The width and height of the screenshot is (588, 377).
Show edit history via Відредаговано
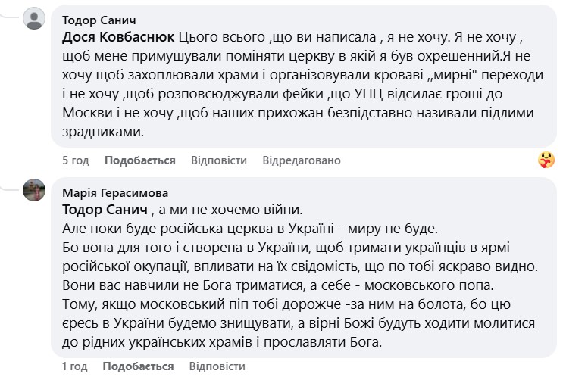[x=302, y=160]
